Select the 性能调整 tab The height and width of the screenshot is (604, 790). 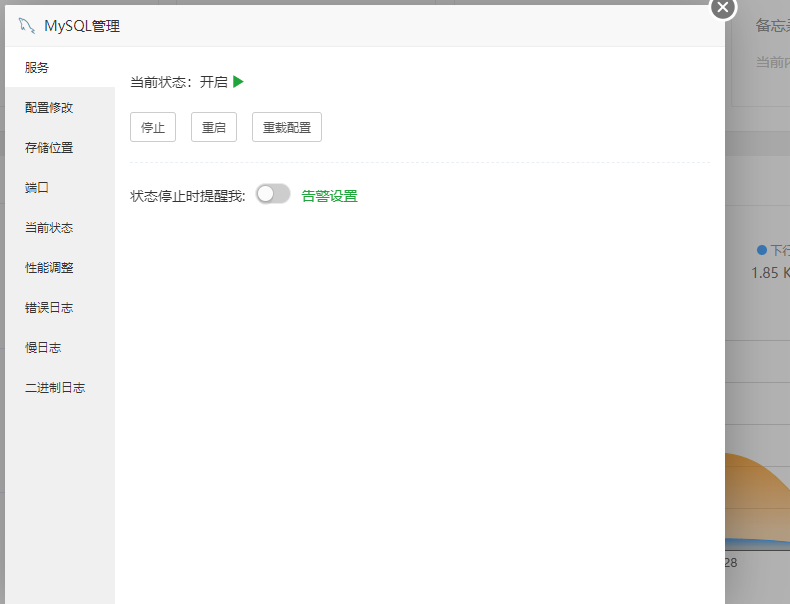coord(60,267)
